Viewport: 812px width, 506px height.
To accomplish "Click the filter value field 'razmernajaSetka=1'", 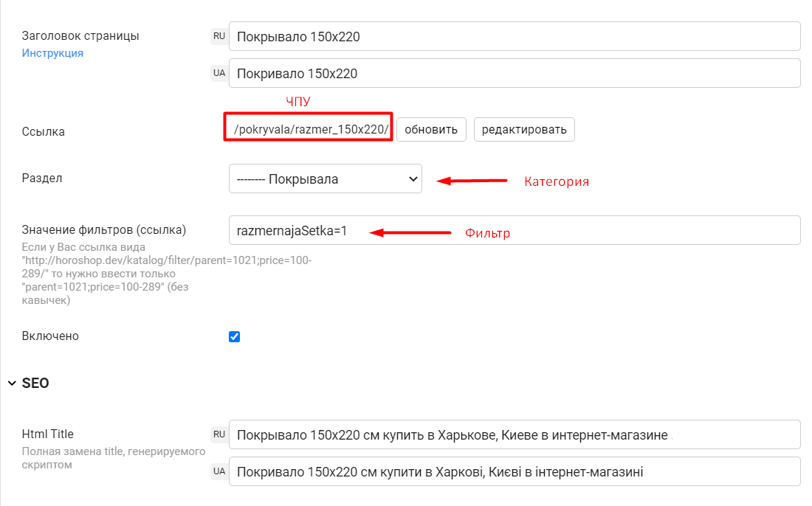I will (443, 230).
